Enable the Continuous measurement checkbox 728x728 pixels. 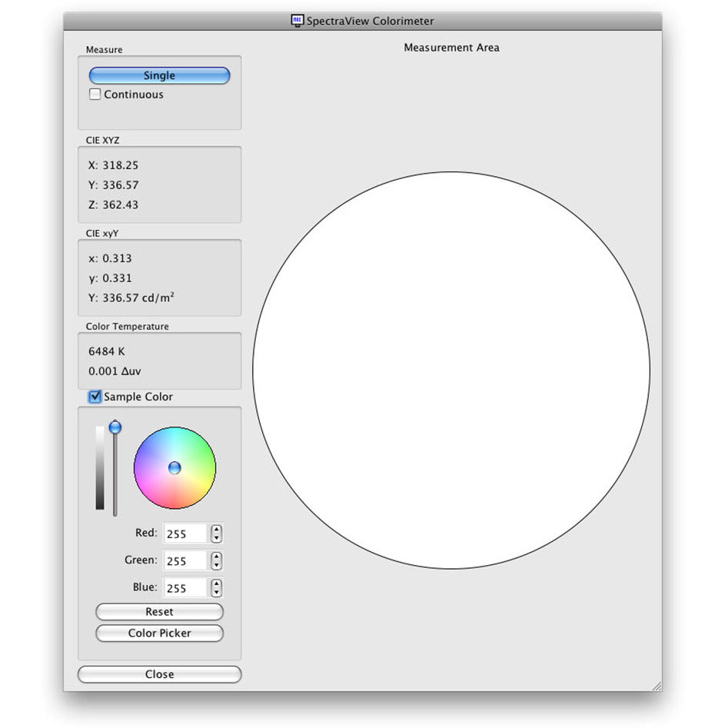[x=95, y=95]
